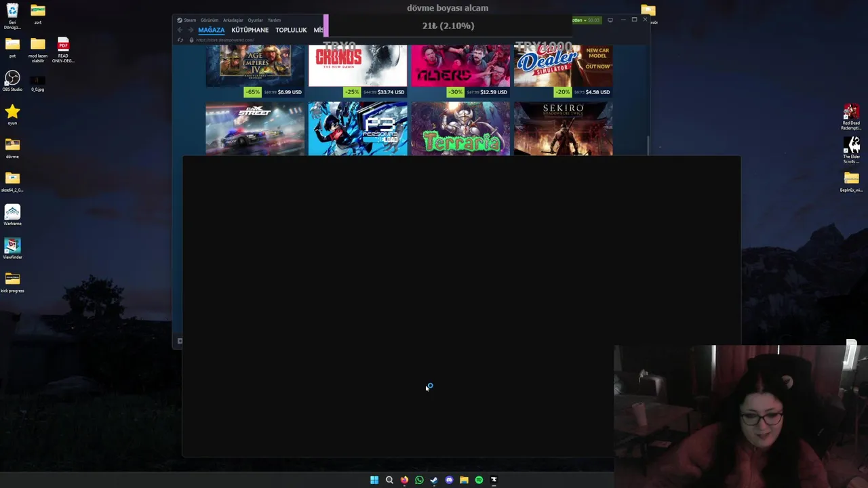Open taskbar Search
This screenshot has width=868, height=488.
tap(389, 480)
